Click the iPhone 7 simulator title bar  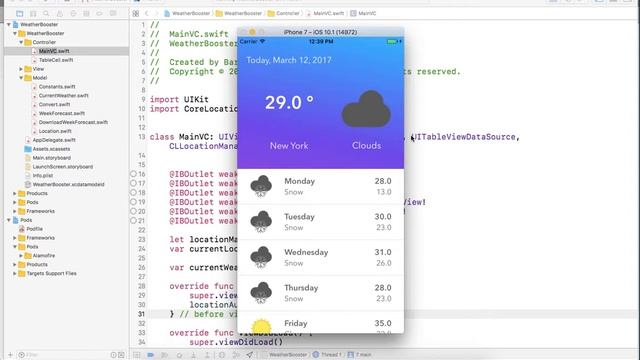320,32
